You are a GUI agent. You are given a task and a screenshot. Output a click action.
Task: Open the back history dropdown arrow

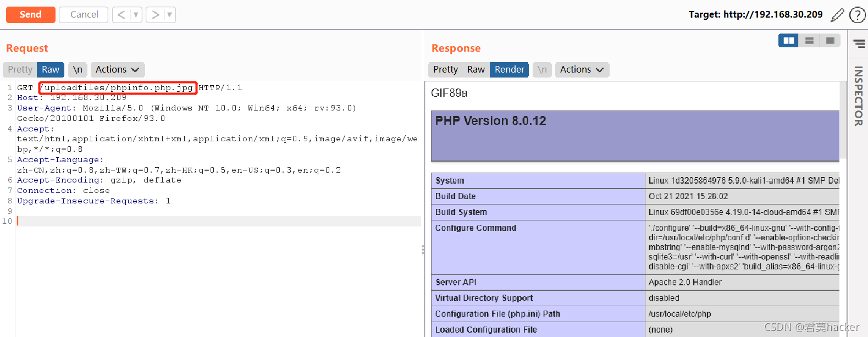(x=136, y=15)
